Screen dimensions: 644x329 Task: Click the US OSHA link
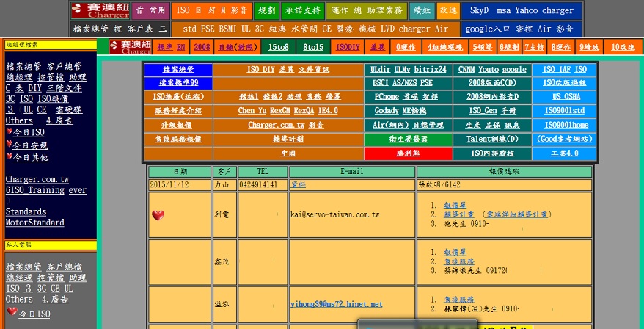click(x=566, y=97)
